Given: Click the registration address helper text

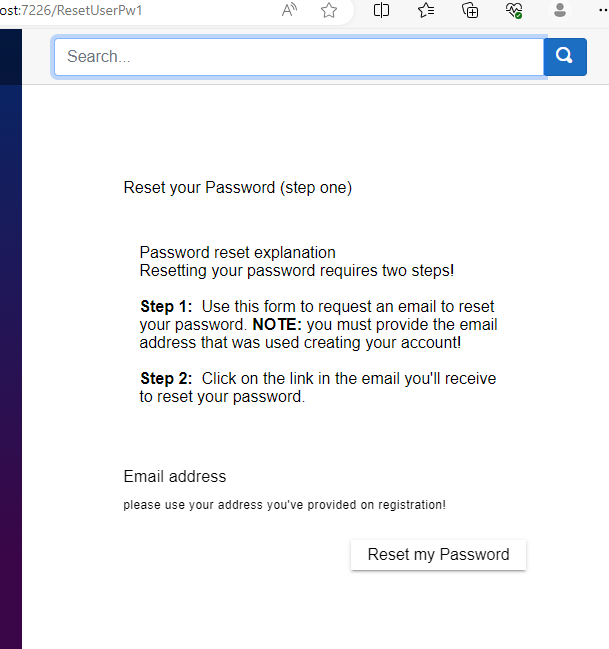Looking at the screenshot, I should (284, 505).
